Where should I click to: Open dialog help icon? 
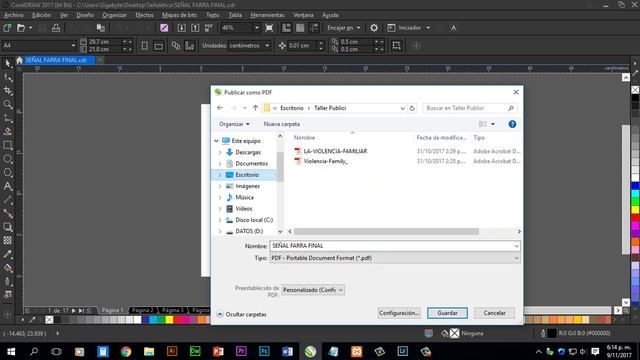[x=512, y=124]
